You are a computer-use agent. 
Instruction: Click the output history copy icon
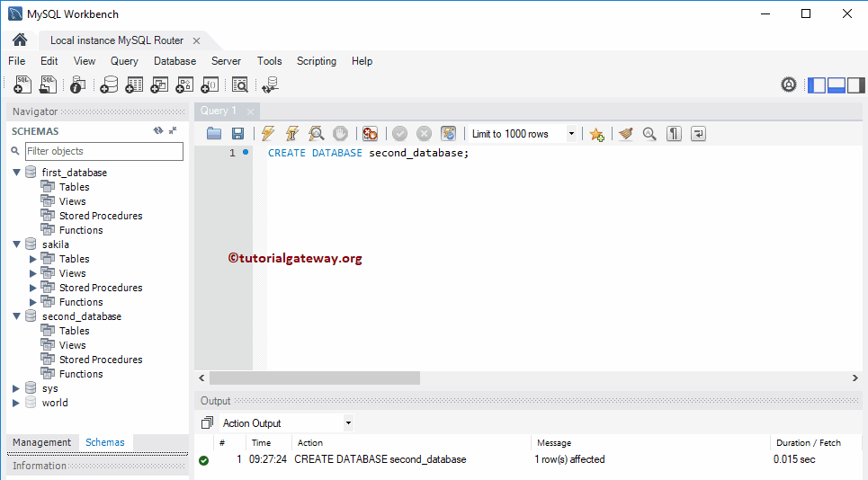(x=207, y=423)
